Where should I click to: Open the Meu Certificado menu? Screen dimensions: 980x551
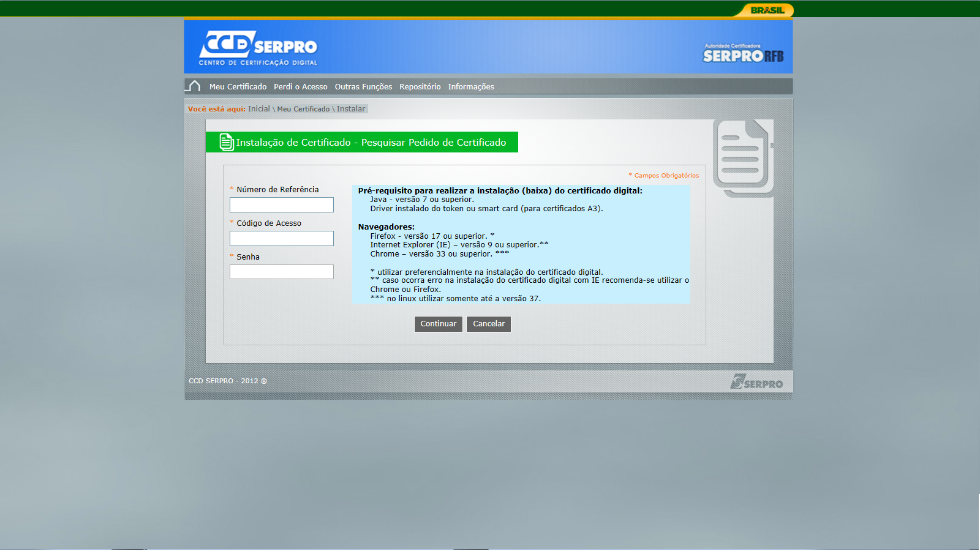tap(238, 87)
